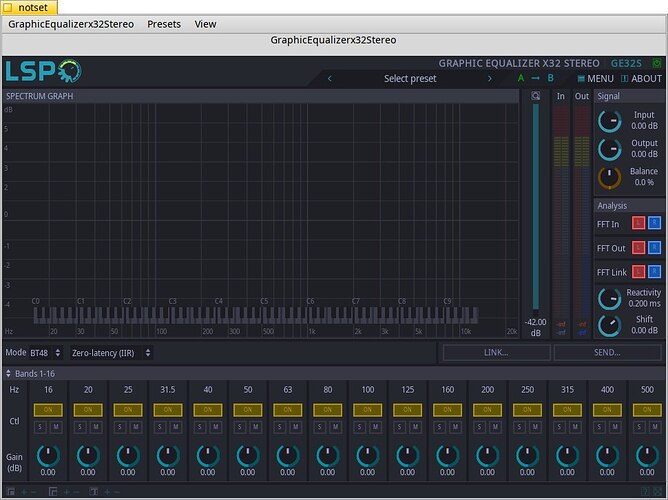Image resolution: width=668 pixels, height=500 pixels.
Task: Click the zoom magnifier icon above the meter
Action: (x=536, y=96)
